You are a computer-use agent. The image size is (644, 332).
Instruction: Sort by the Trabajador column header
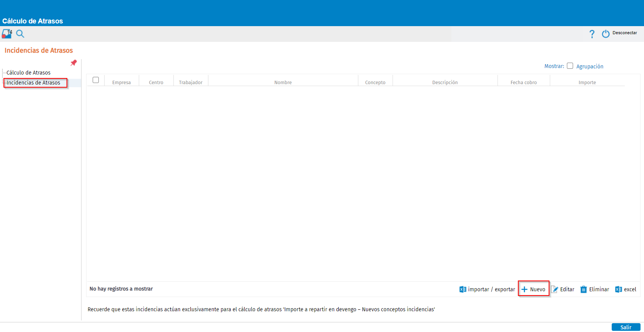click(x=191, y=83)
